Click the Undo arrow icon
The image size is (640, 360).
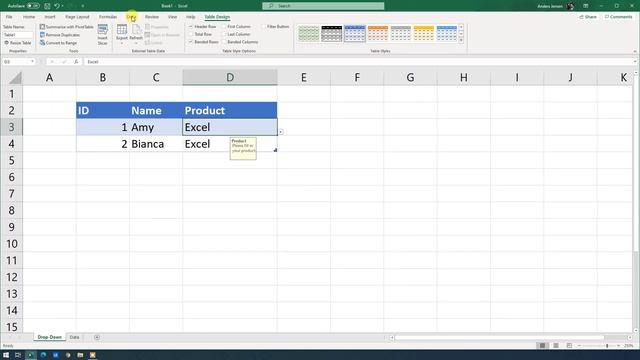click(x=57, y=6)
